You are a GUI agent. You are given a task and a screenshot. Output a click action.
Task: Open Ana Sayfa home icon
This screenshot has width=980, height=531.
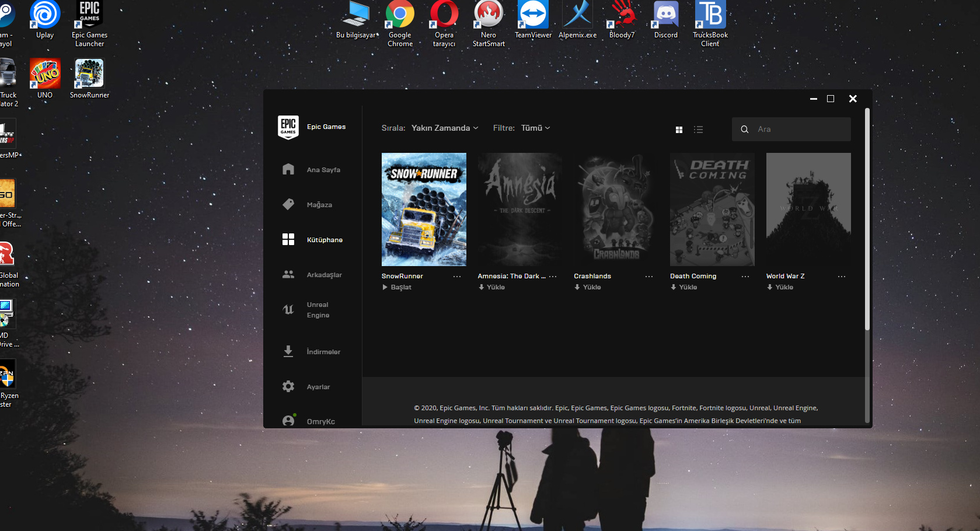(288, 169)
